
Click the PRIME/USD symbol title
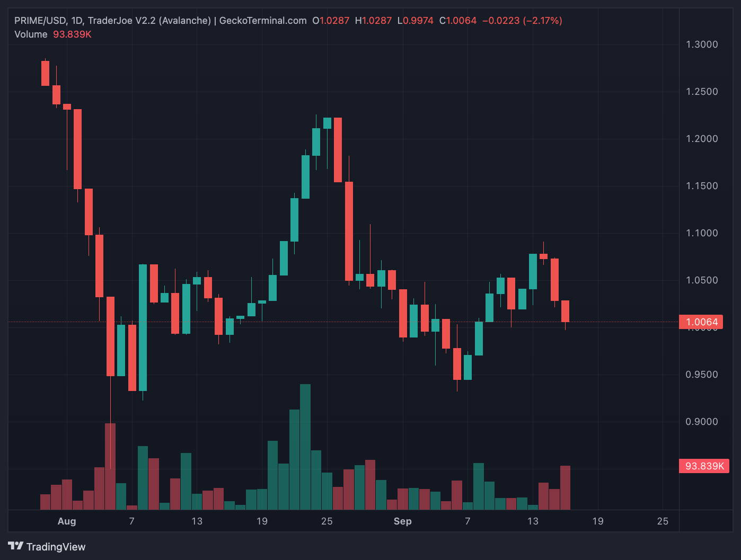coord(40,21)
